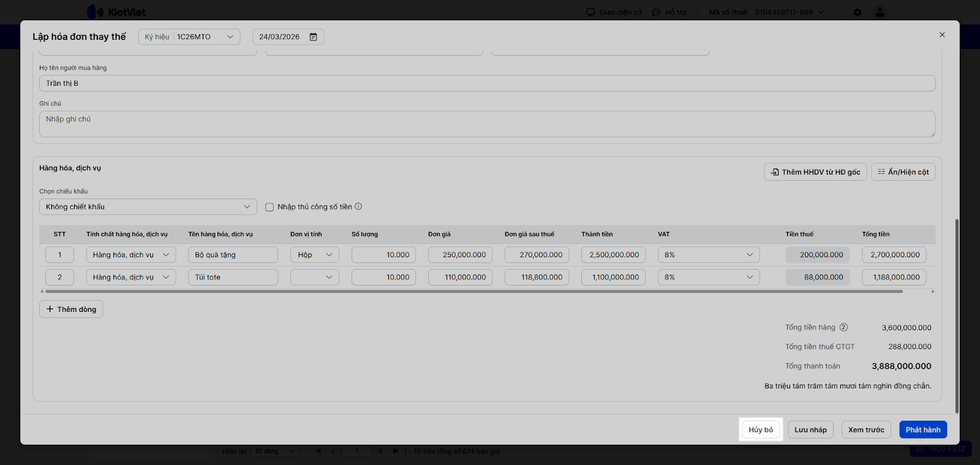Click the info icon beside Nhập thủ công số tiền

pos(358,206)
